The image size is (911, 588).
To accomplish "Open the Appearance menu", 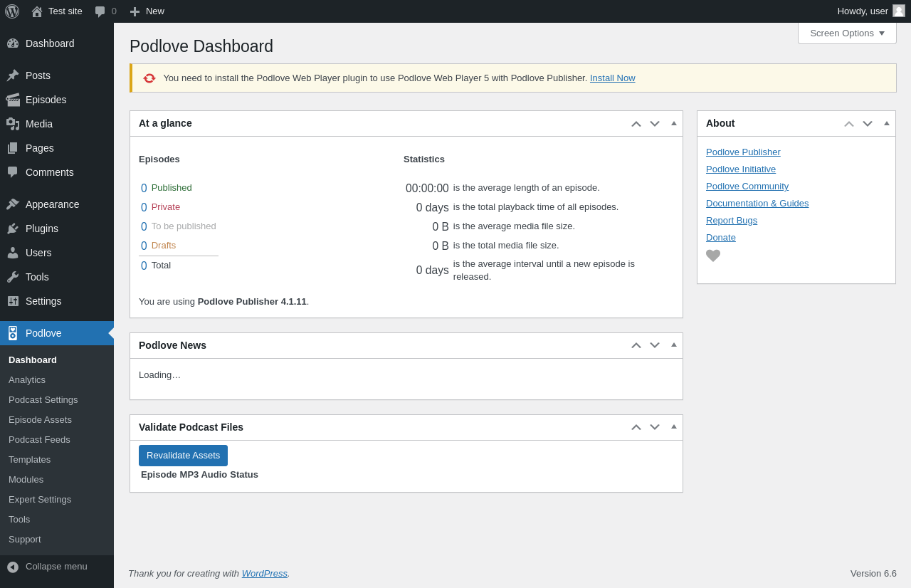I will 52,204.
